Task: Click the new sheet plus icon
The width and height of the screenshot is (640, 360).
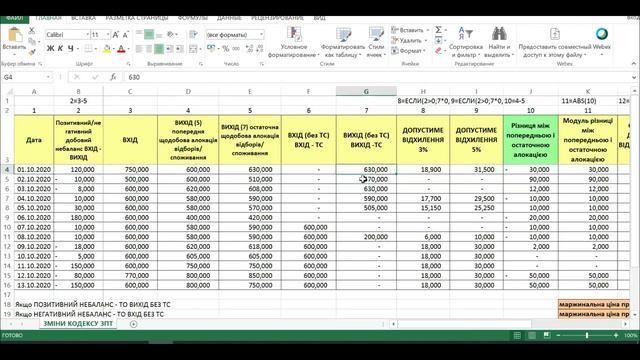Action: click(x=133, y=324)
